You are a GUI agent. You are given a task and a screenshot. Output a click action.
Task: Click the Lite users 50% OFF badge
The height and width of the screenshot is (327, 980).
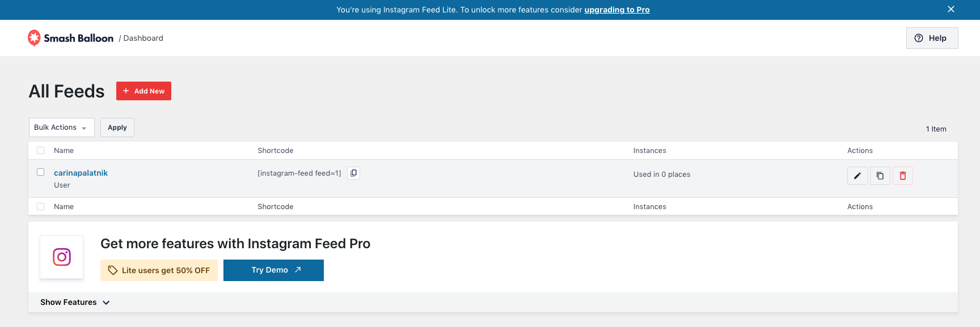[159, 270]
